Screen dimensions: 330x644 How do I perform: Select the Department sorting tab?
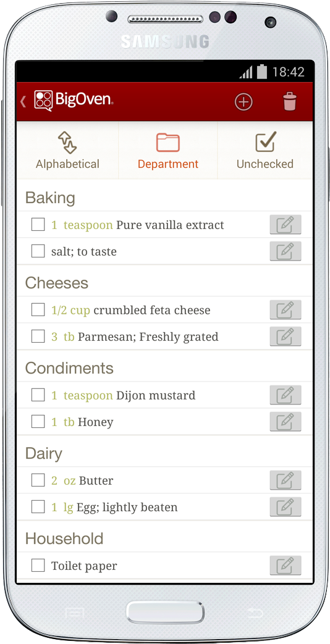(167, 150)
